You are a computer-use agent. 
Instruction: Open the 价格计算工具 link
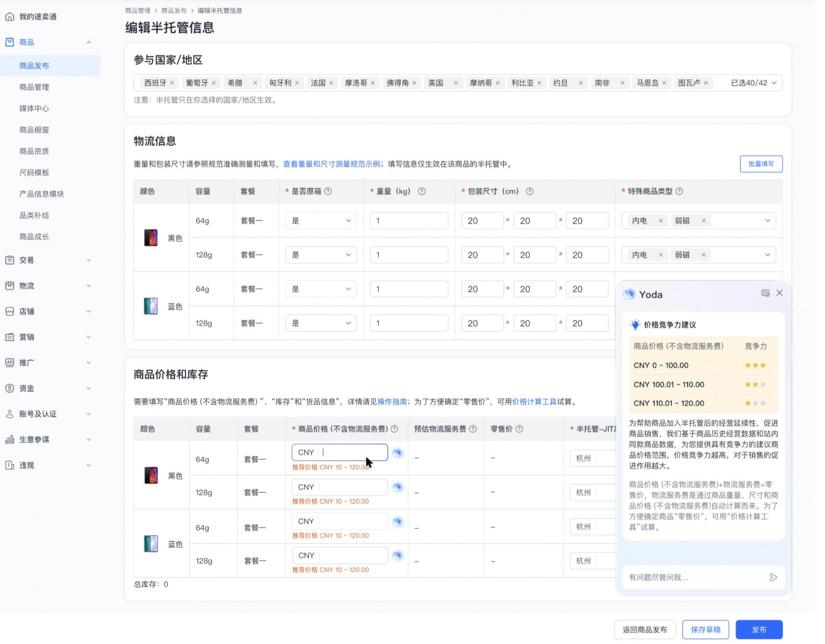click(x=534, y=402)
